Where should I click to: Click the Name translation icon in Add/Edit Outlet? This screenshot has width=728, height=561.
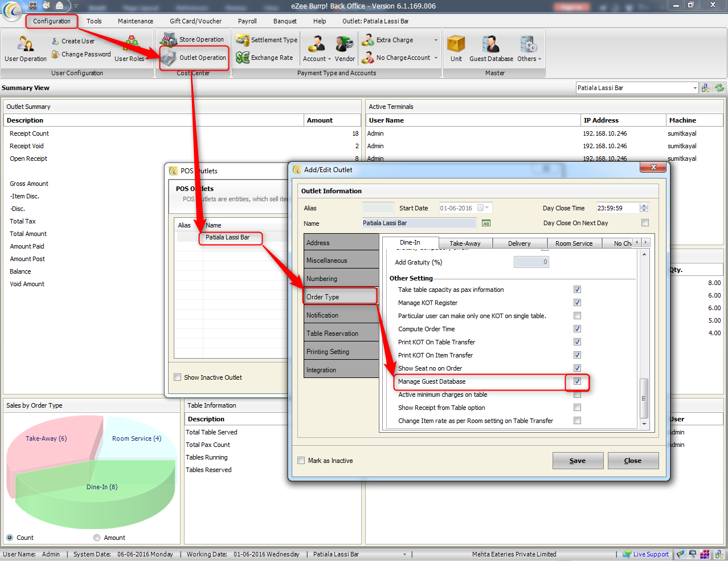point(486,223)
